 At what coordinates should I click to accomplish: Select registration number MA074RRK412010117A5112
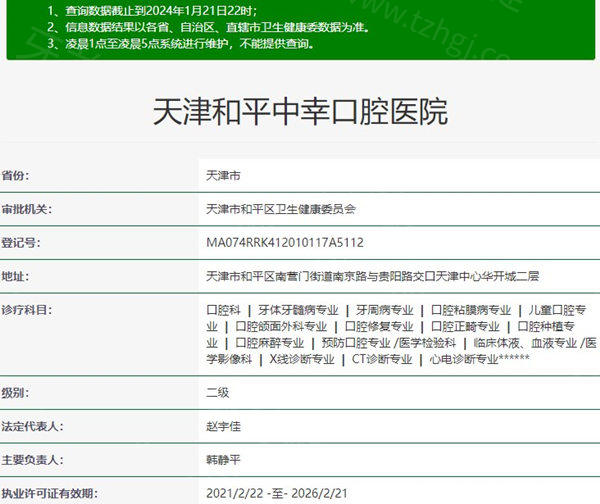(x=285, y=243)
